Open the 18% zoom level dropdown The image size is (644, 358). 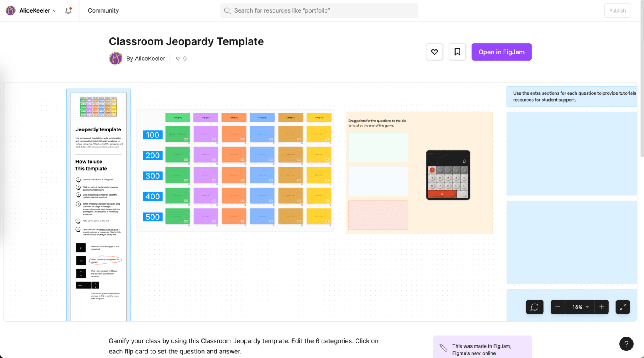(x=579, y=307)
